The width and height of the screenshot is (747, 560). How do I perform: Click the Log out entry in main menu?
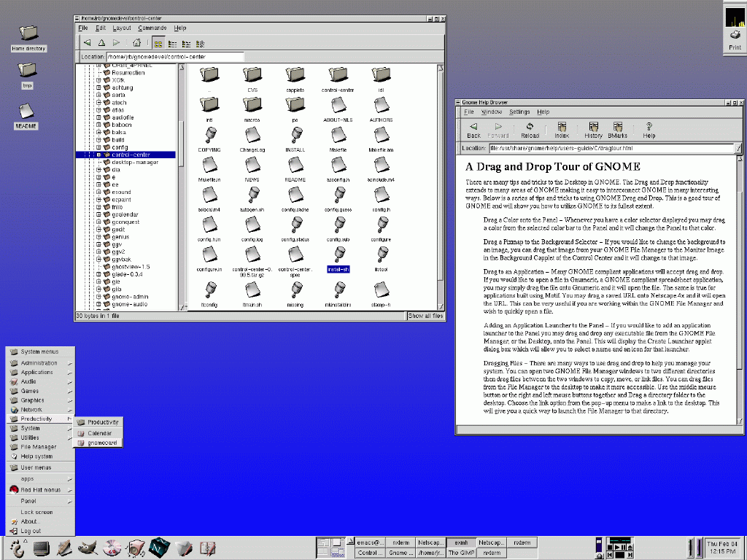(31, 531)
